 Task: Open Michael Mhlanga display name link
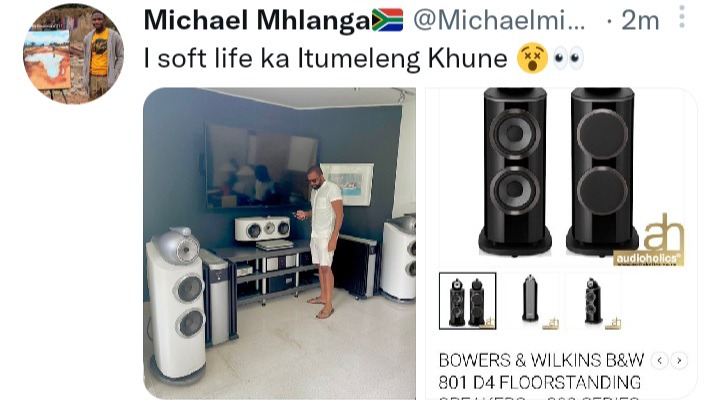pos(257,21)
